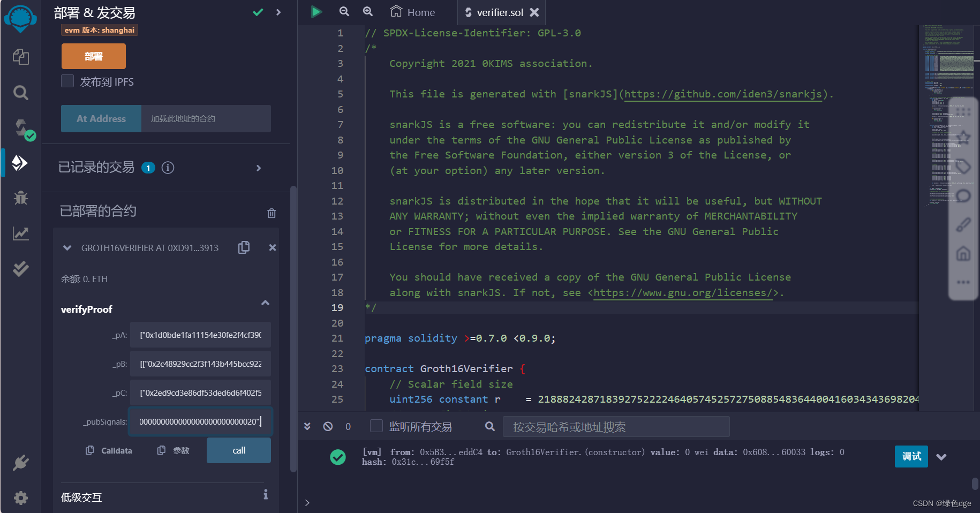Click the 'pragma solidity' code line
This screenshot has height=513, width=980.
(460, 338)
